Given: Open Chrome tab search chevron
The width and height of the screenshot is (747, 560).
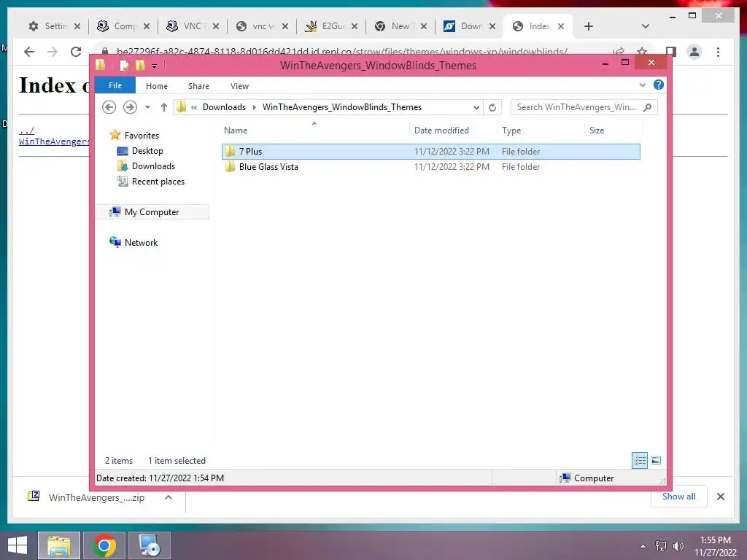Looking at the screenshot, I should [x=646, y=26].
